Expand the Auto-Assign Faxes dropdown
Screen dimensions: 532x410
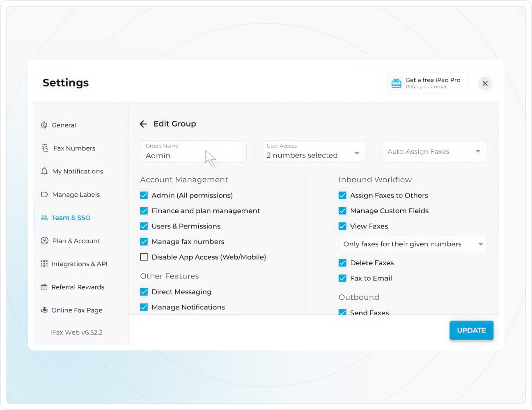(434, 152)
